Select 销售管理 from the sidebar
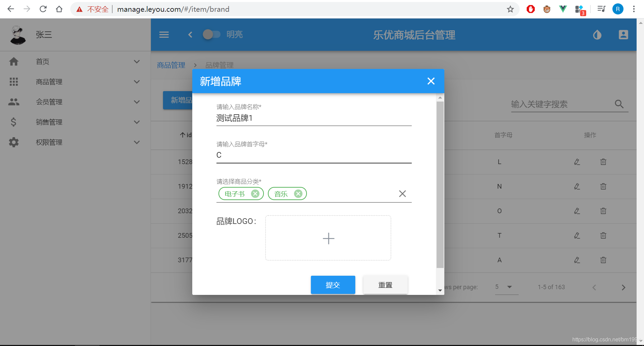This screenshot has height=346, width=644. [49, 122]
